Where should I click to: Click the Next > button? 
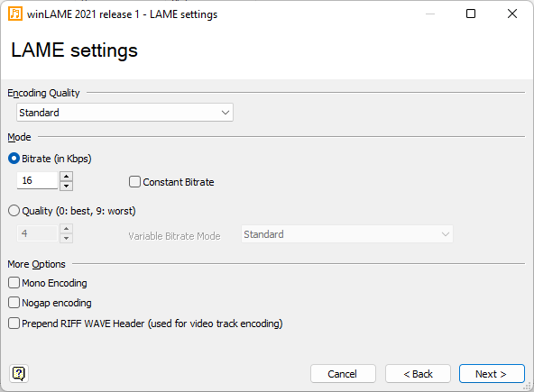[492, 374]
